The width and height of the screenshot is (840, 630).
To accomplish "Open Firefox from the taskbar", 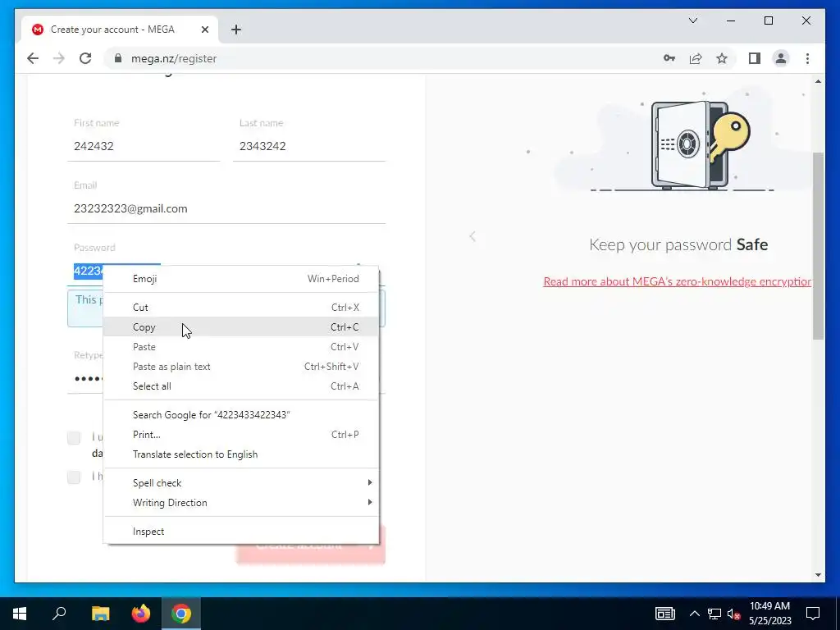I will pyautogui.click(x=141, y=614).
